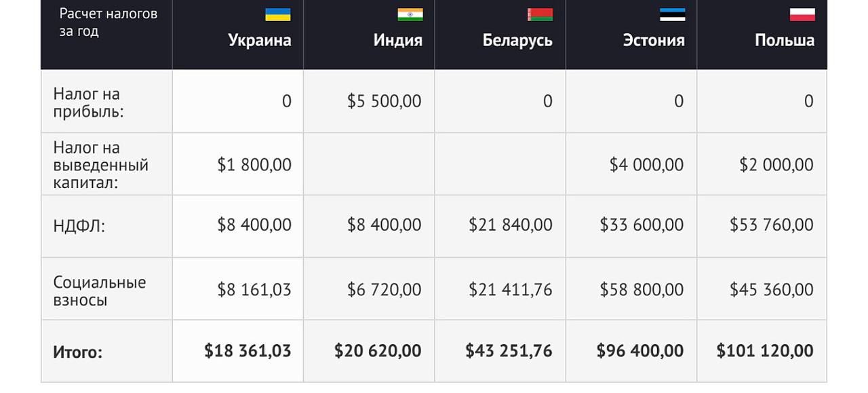
Task: Click the Belarus flag icon
Action: point(540,14)
